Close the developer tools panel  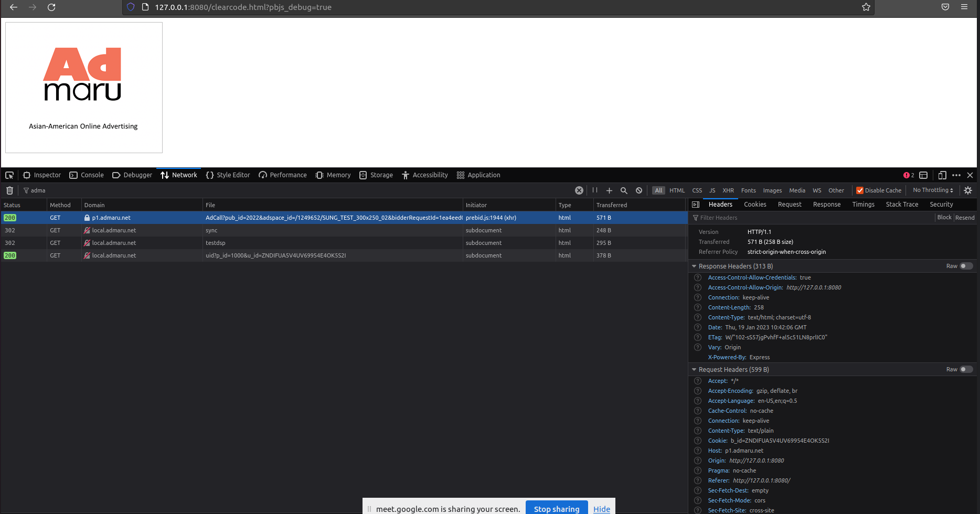point(970,175)
